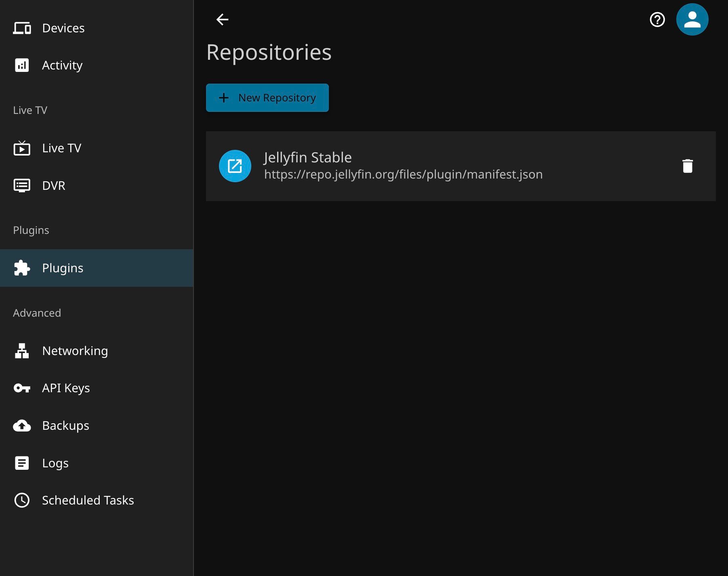Open Networking settings

click(97, 351)
